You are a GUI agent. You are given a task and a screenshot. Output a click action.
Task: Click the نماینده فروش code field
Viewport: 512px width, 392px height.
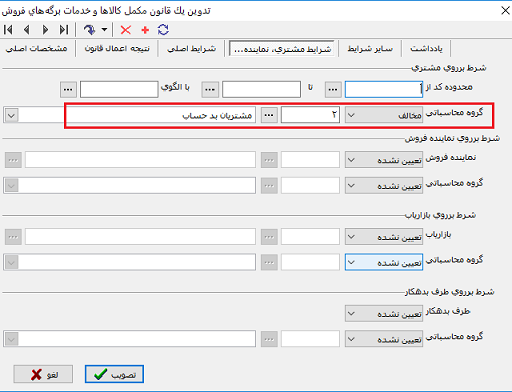coord(310,160)
